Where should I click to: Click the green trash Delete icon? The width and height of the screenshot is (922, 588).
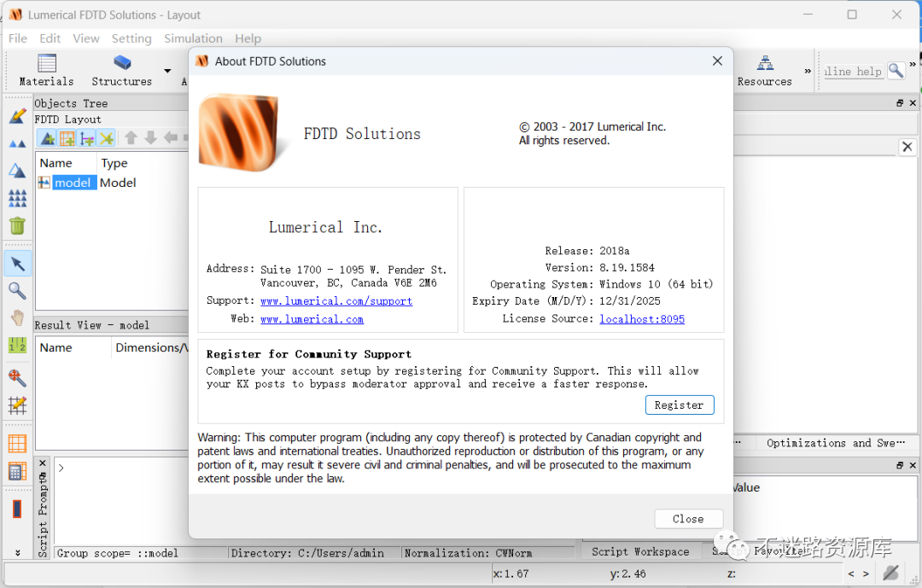tap(17, 225)
